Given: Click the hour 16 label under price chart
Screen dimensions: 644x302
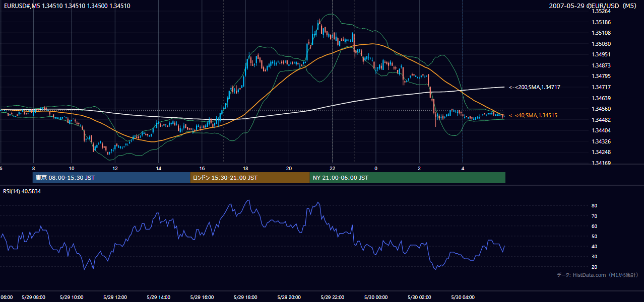Looking at the screenshot, I should [x=202, y=168].
